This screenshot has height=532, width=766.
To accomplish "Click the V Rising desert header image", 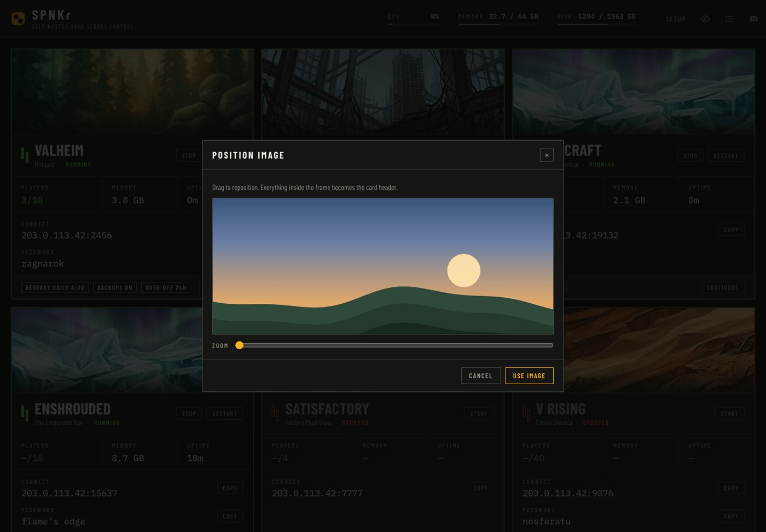I will point(659,350).
